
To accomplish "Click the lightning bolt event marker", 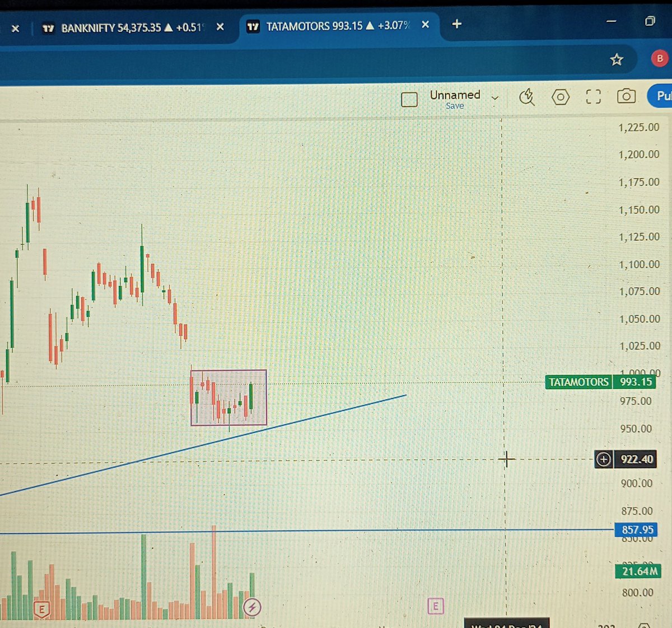I will coord(252,606).
